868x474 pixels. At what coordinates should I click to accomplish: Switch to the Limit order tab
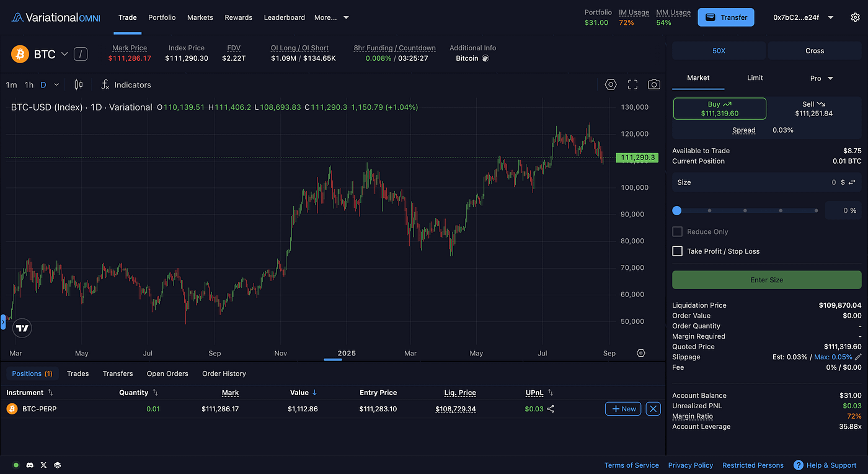755,78
